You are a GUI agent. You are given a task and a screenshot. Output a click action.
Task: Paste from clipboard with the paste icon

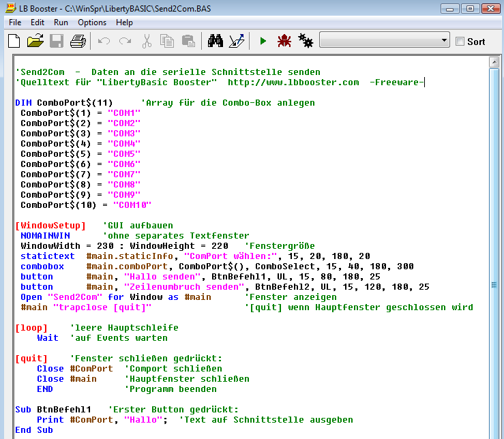(188, 41)
